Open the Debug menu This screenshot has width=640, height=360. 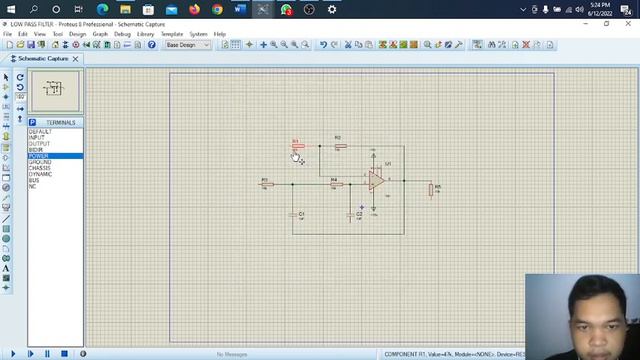tap(122, 34)
